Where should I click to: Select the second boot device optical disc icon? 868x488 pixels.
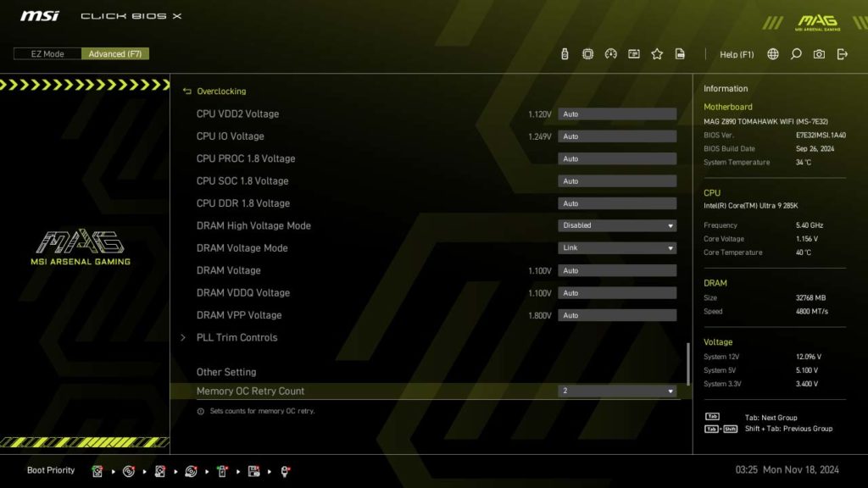point(129,471)
